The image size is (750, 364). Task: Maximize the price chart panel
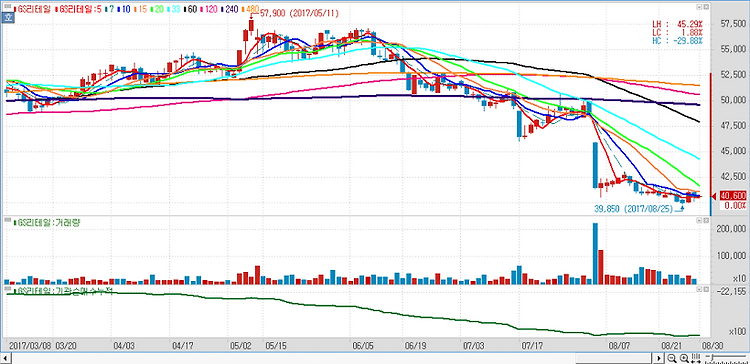point(706,7)
